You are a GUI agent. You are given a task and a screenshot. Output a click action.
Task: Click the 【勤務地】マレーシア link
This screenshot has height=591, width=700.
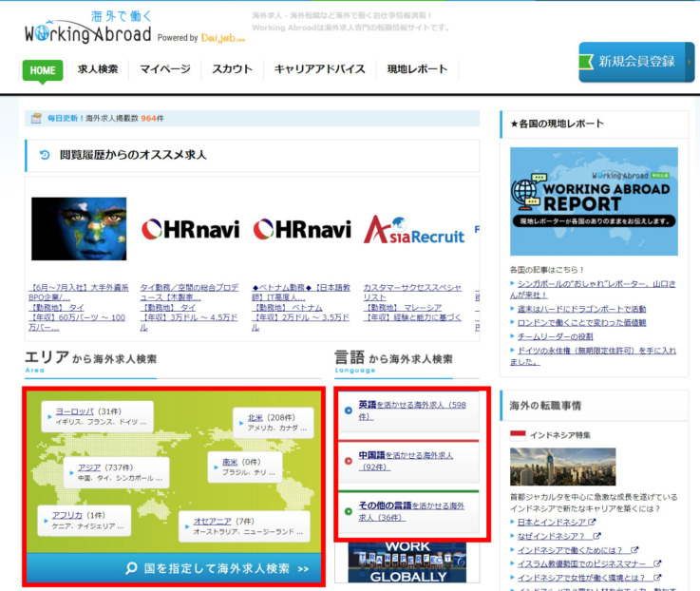pos(403,307)
